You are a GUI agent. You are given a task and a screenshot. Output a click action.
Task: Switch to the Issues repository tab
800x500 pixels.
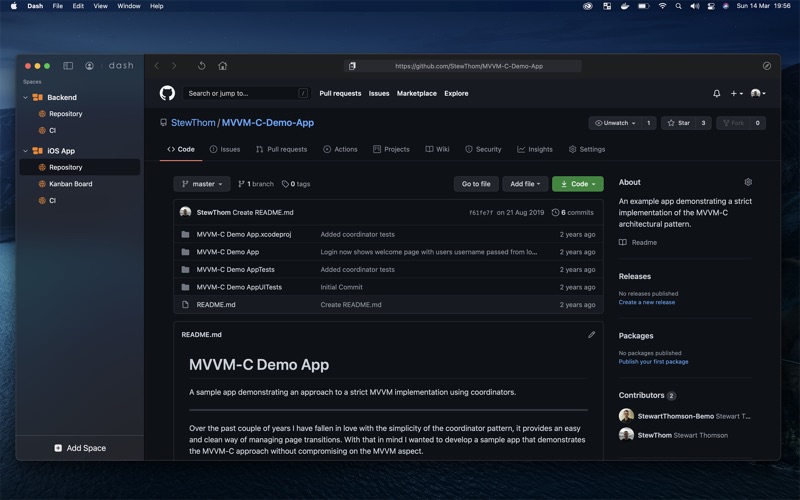click(x=224, y=149)
